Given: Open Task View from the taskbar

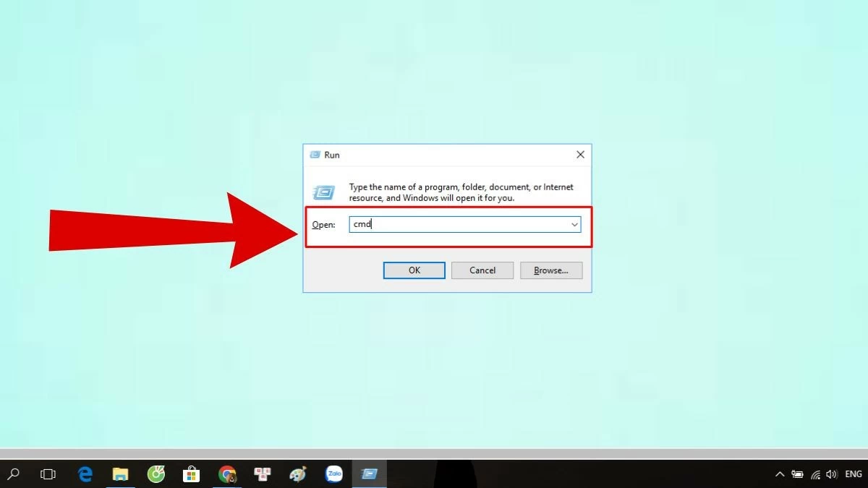Looking at the screenshot, I should (x=48, y=474).
